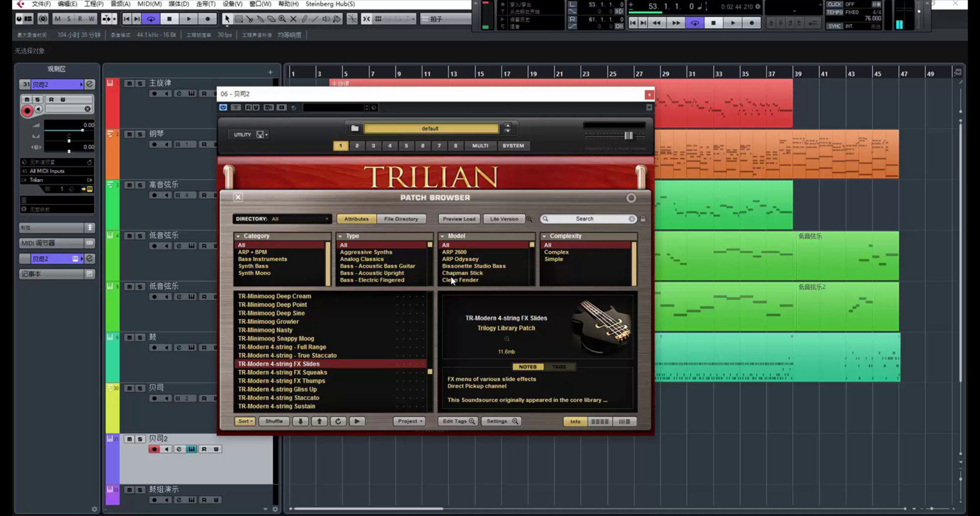Image resolution: width=980 pixels, height=516 pixels.
Task: Clear the patch search with X icon
Action: 632,219
